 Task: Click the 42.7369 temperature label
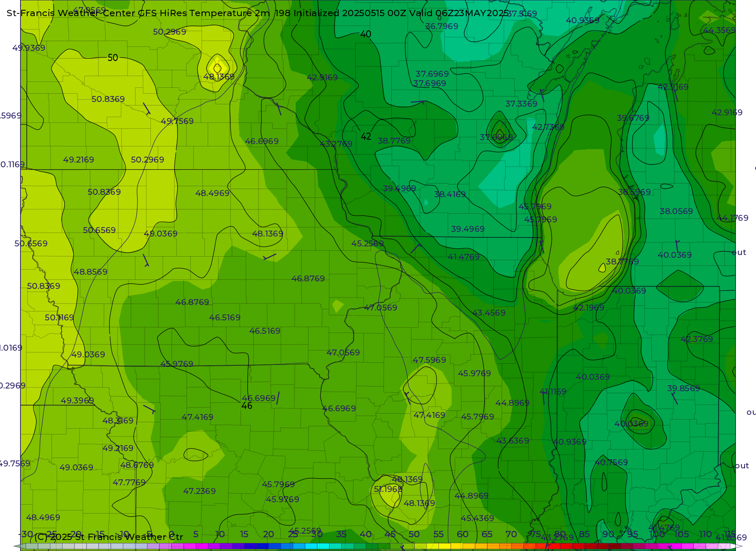click(548, 127)
